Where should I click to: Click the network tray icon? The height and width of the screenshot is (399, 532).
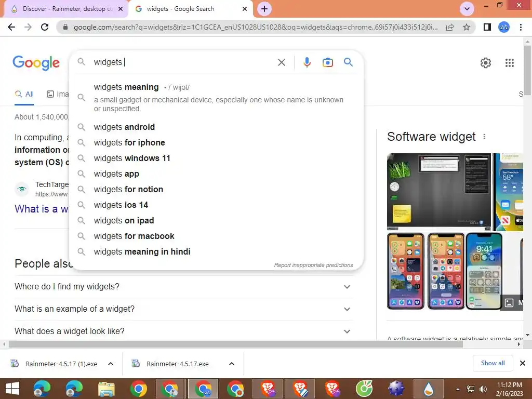pos(471,389)
